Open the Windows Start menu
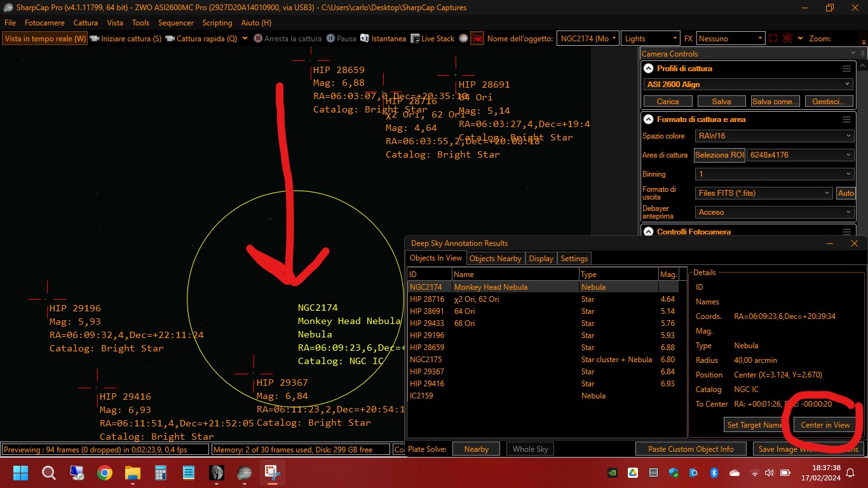 [20, 473]
